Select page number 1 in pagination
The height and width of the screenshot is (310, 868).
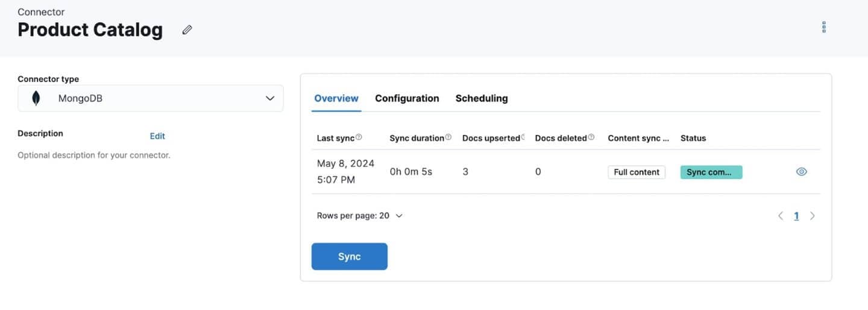796,216
